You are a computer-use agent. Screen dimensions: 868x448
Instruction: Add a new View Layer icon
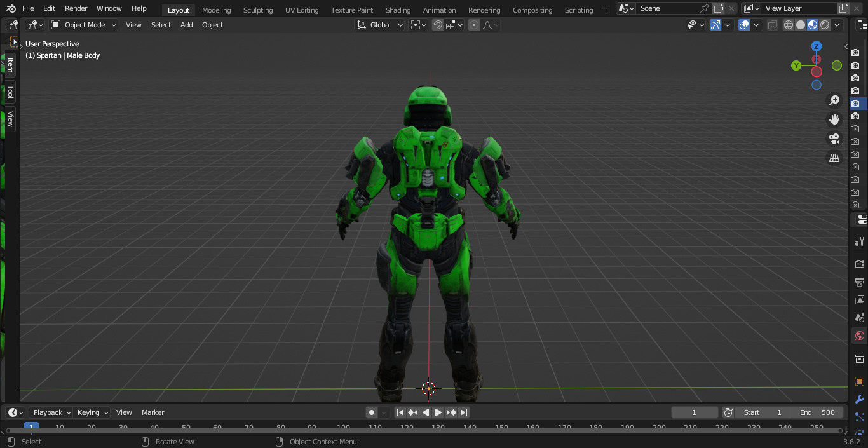[x=844, y=8]
